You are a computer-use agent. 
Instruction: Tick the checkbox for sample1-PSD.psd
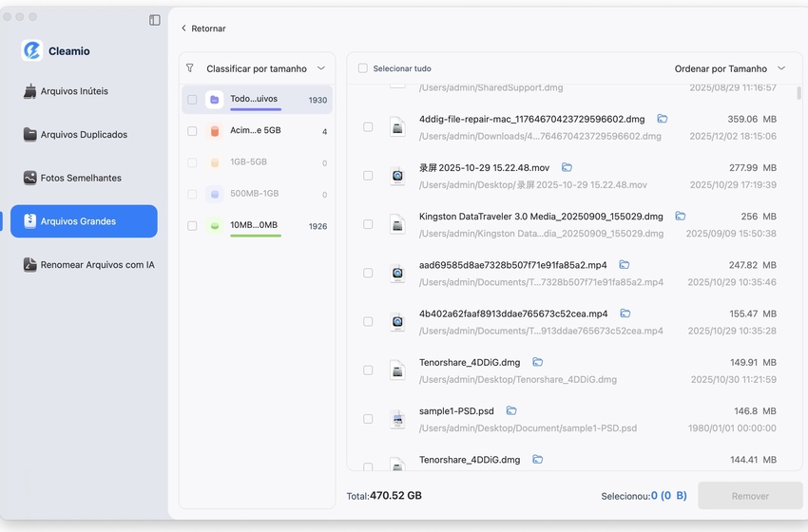(368, 419)
